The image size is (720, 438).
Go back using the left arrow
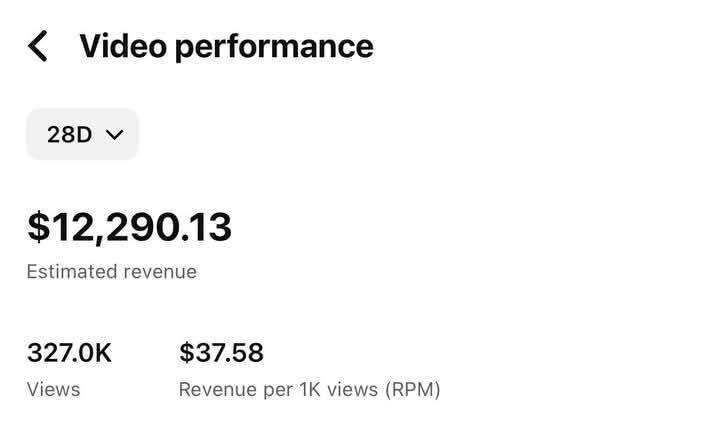38,46
